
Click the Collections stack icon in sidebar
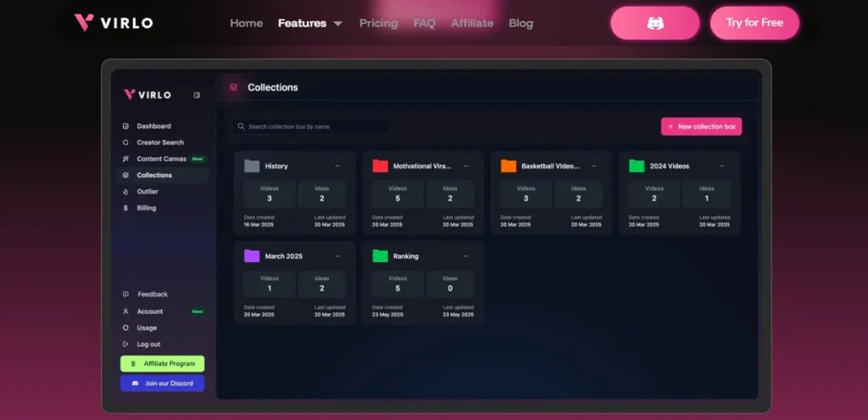[125, 175]
